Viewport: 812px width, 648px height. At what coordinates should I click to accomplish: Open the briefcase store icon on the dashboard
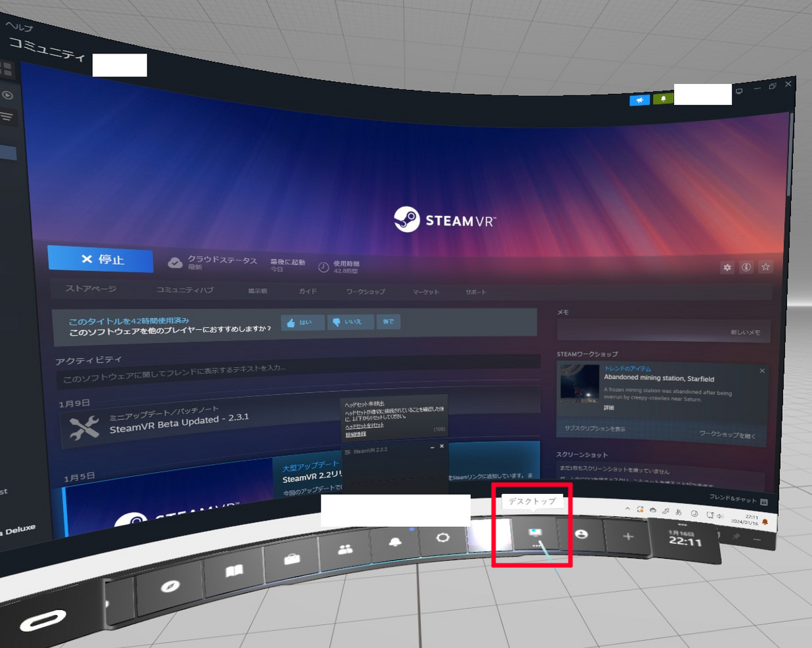click(x=292, y=560)
